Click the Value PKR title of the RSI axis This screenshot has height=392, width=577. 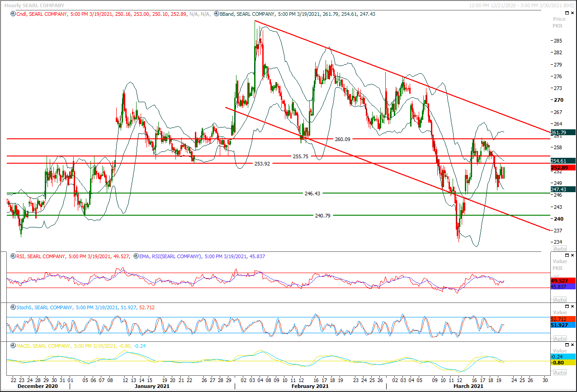[x=559, y=264]
